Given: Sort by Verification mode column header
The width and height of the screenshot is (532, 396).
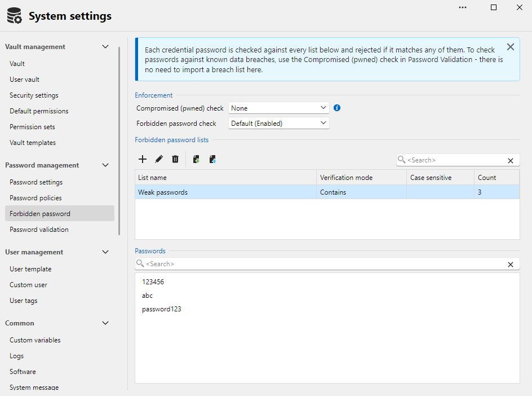Looking at the screenshot, I should coord(362,177).
